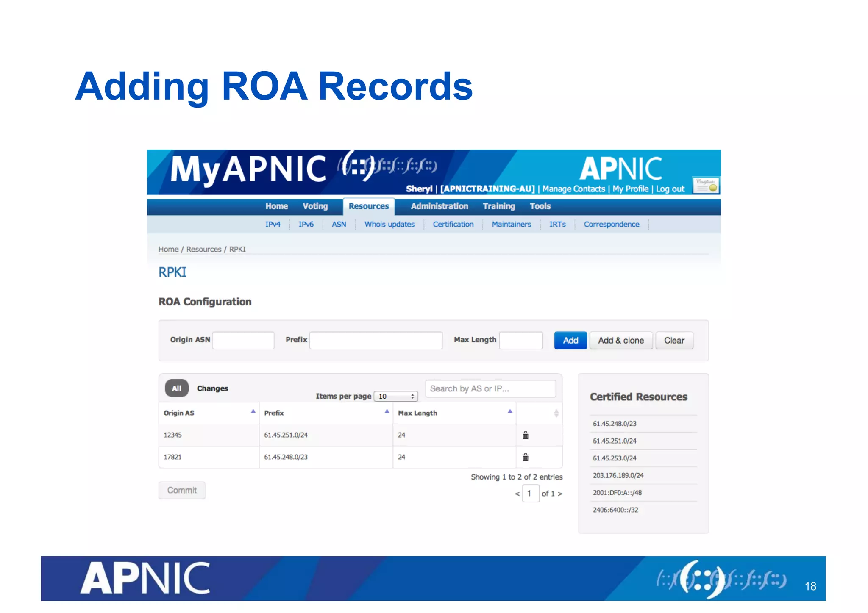Open Items per page dropdown
The image size is (868, 613).
point(396,396)
